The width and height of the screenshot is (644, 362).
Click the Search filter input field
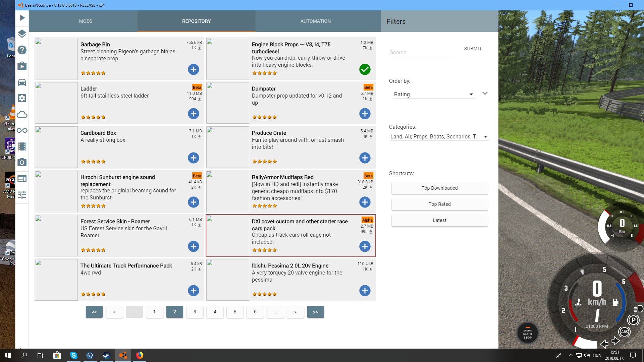(420, 53)
